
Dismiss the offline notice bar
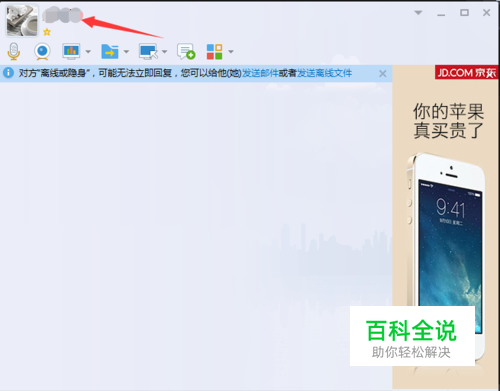pyautogui.click(x=383, y=73)
